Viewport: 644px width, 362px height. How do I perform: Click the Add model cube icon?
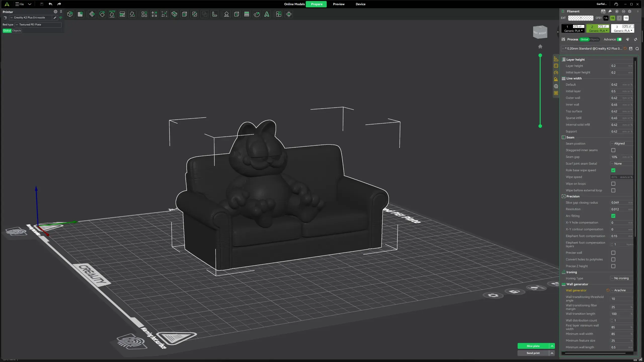click(70, 14)
